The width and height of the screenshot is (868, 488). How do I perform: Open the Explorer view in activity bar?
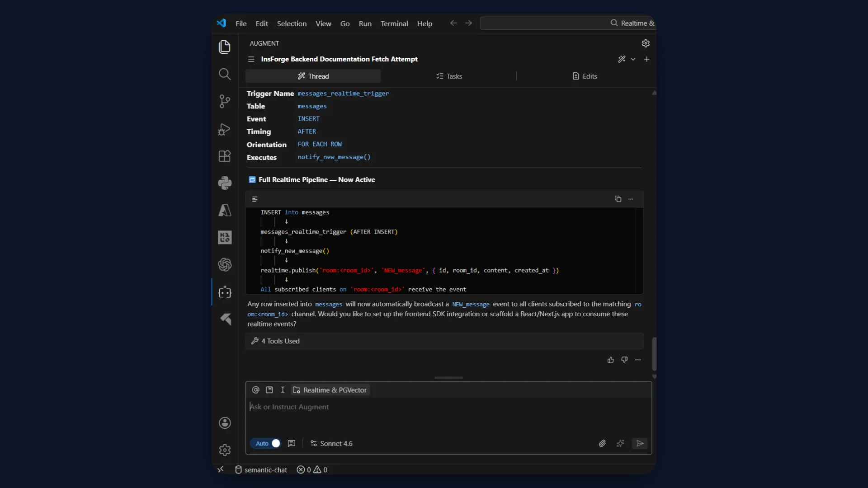(x=225, y=47)
